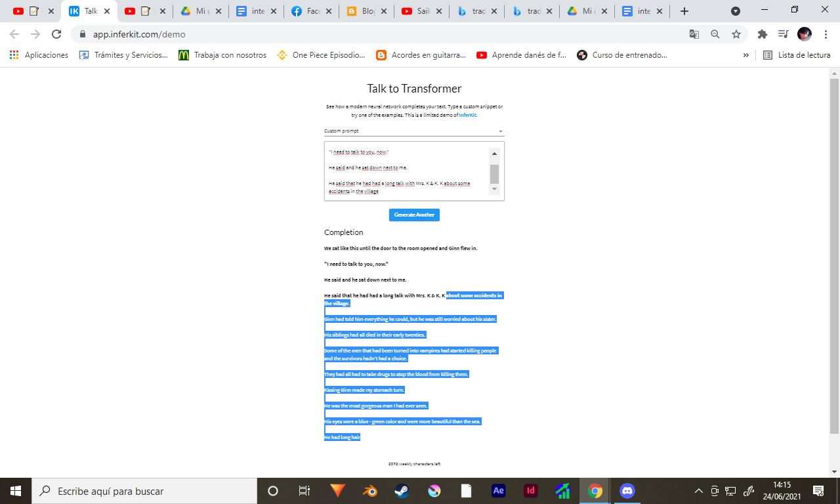
Task: Launch Blender from the taskbar
Action: [369, 491]
